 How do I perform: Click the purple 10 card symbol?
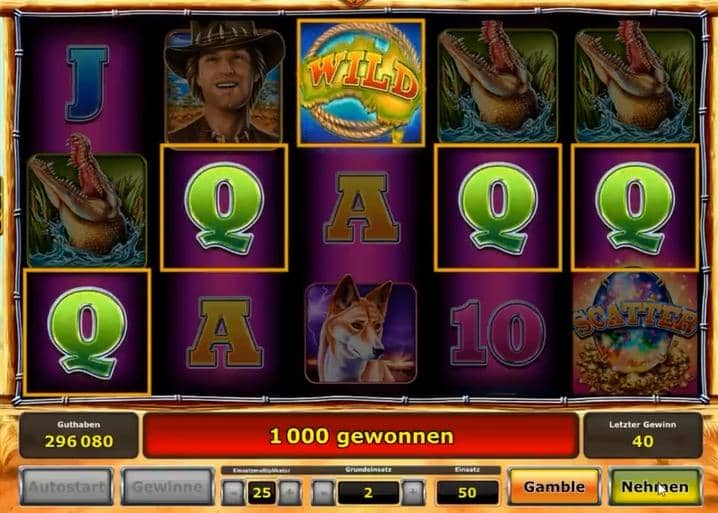(498, 333)
